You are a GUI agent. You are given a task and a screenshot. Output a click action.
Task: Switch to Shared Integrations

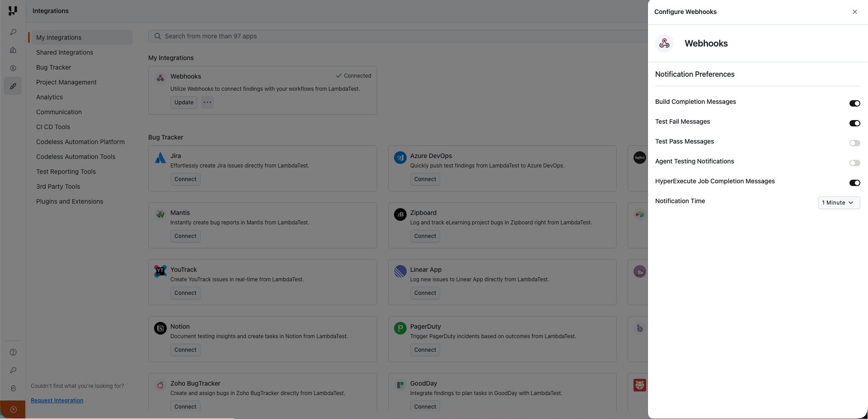pos(65,52)
